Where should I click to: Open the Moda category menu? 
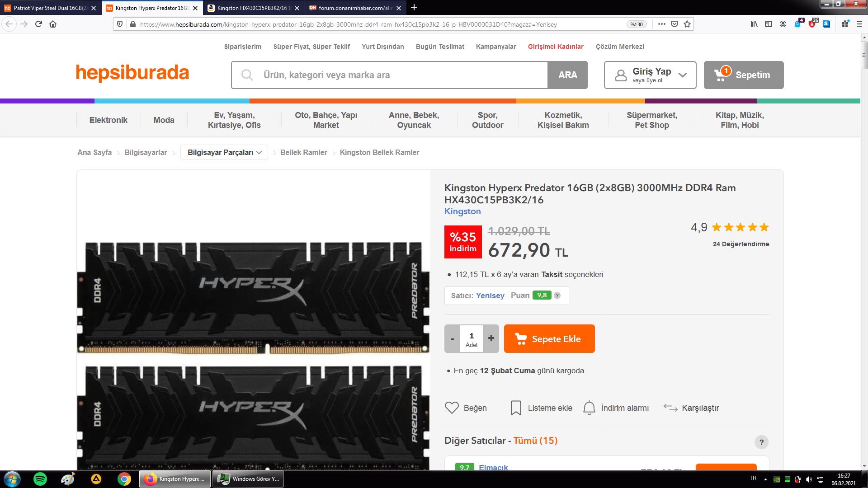164,120
